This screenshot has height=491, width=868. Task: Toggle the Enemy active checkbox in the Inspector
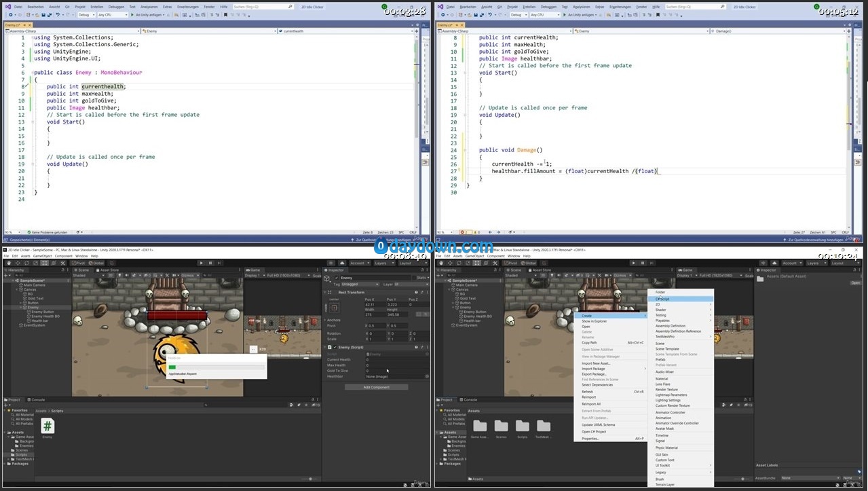(336, 278)
